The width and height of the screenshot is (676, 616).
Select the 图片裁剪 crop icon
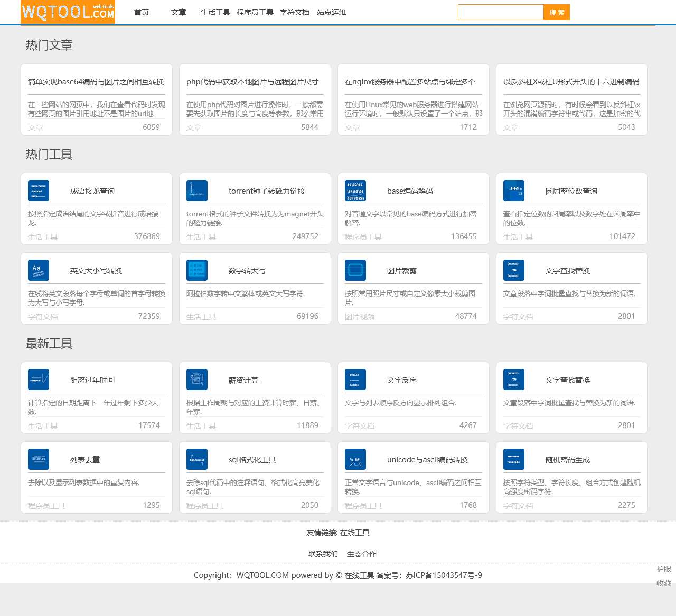point(355,270)
